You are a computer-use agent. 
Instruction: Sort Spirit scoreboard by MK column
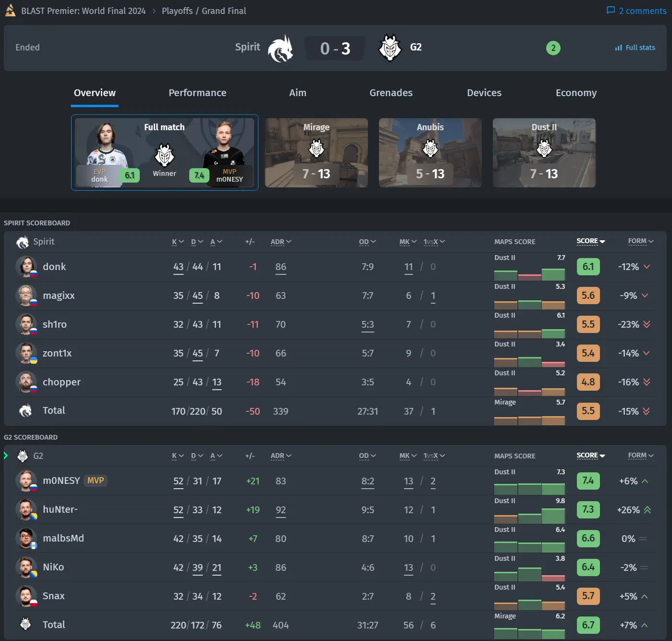(408, 242)
